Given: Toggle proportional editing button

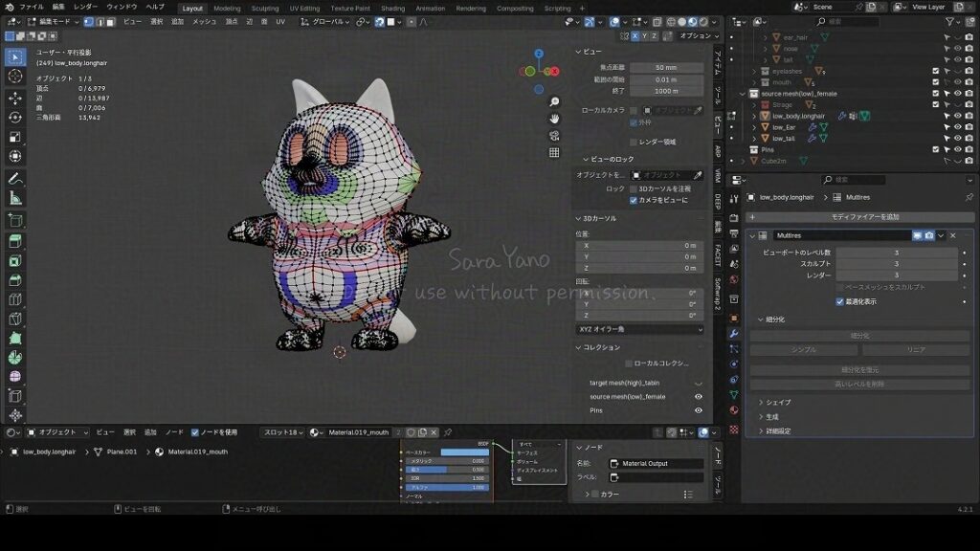Looking at the screenshot, I should [411, 22].
